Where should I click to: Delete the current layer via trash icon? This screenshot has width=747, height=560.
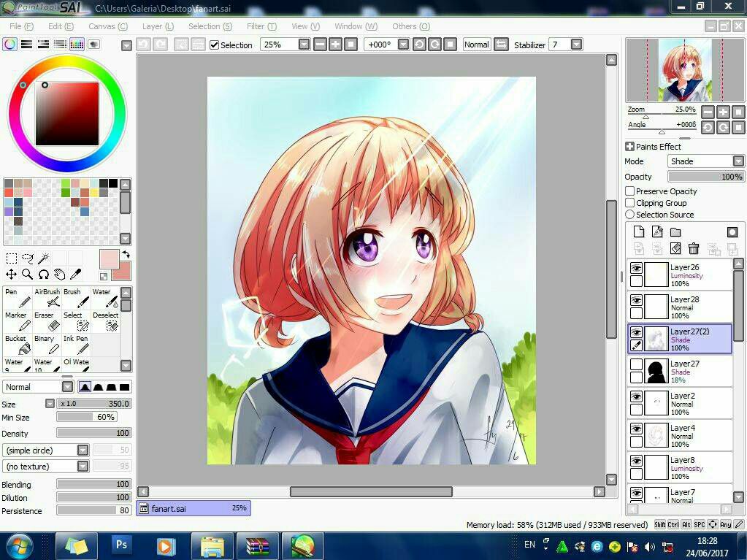694,248
